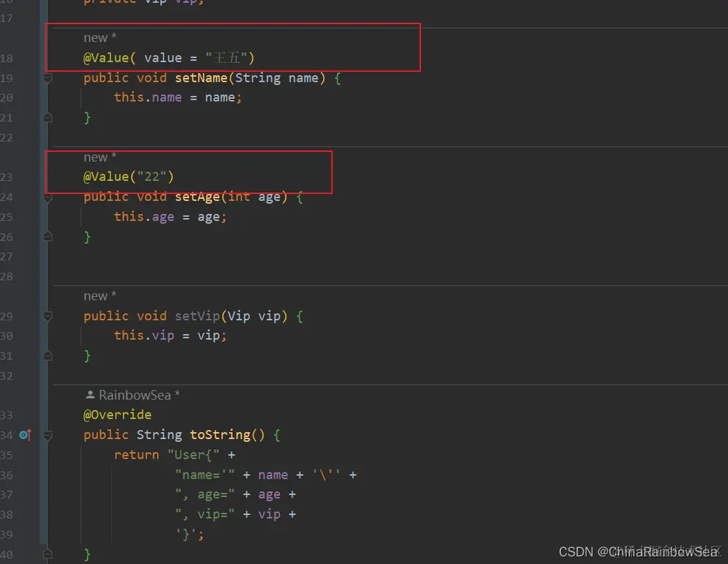The image size is (728, 564).
Task: Click the ", vip=" string literal
Action: tap(205, 514)
